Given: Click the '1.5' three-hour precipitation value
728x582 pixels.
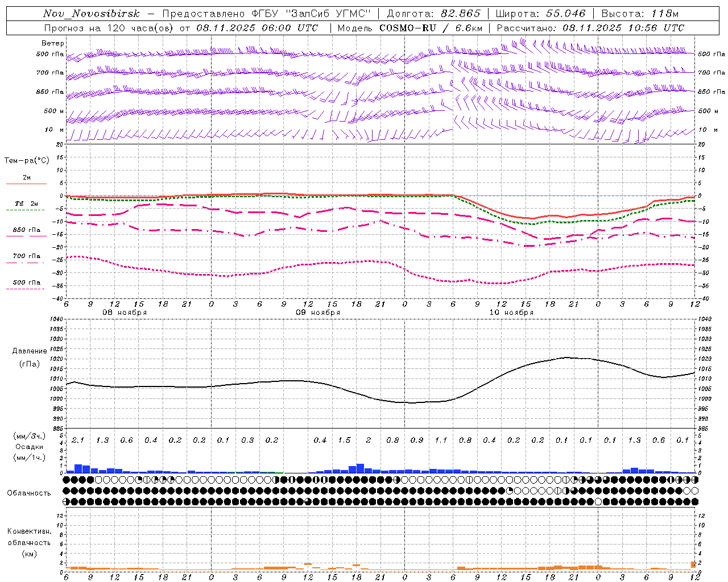Looking at the screenshot, I should tap(344, 440).
